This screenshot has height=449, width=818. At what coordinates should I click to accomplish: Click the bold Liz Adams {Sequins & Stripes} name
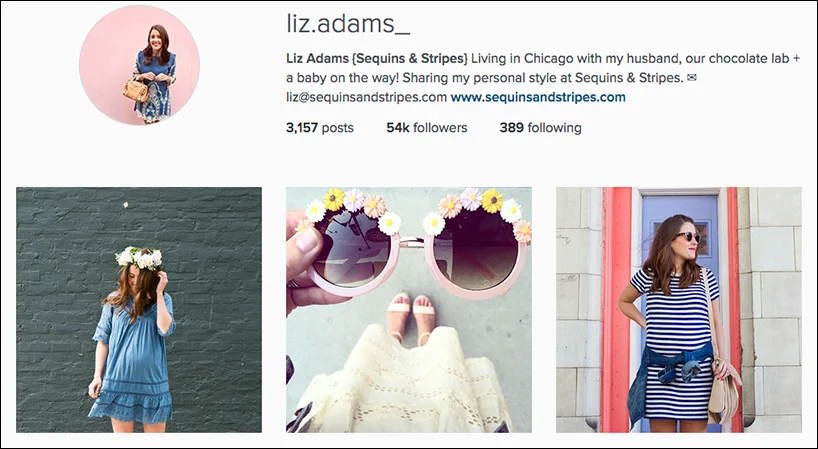click(x=377, y=58)
